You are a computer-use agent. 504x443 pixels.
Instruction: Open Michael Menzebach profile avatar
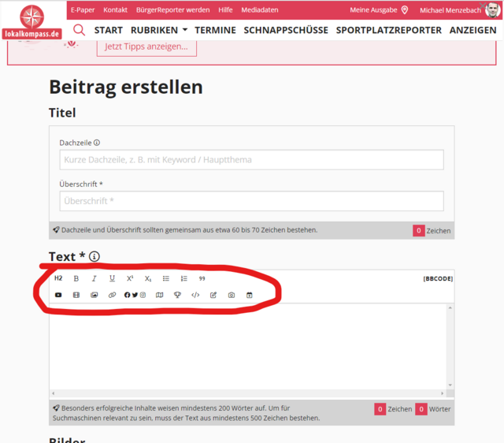point(492,10)
